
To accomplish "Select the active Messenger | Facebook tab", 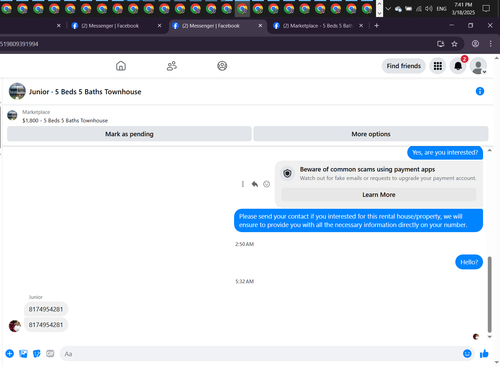I will point(215,26).
